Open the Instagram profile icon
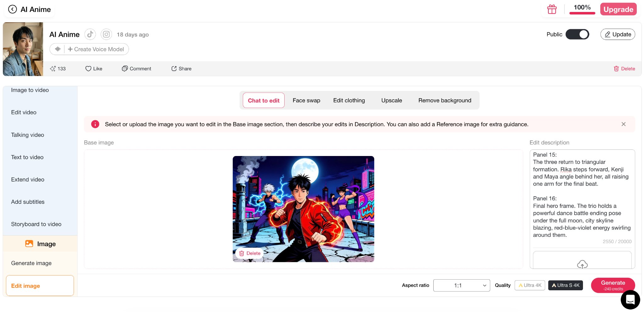644x312 pixels. coord(106,34)
